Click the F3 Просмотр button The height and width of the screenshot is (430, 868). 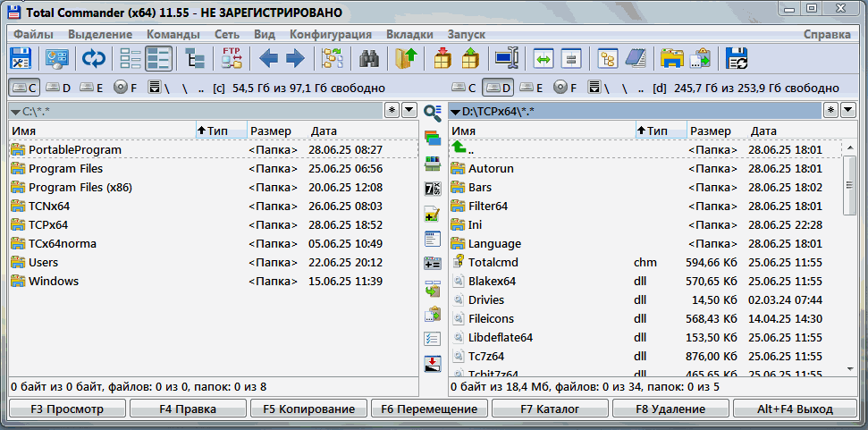(67, 409)
